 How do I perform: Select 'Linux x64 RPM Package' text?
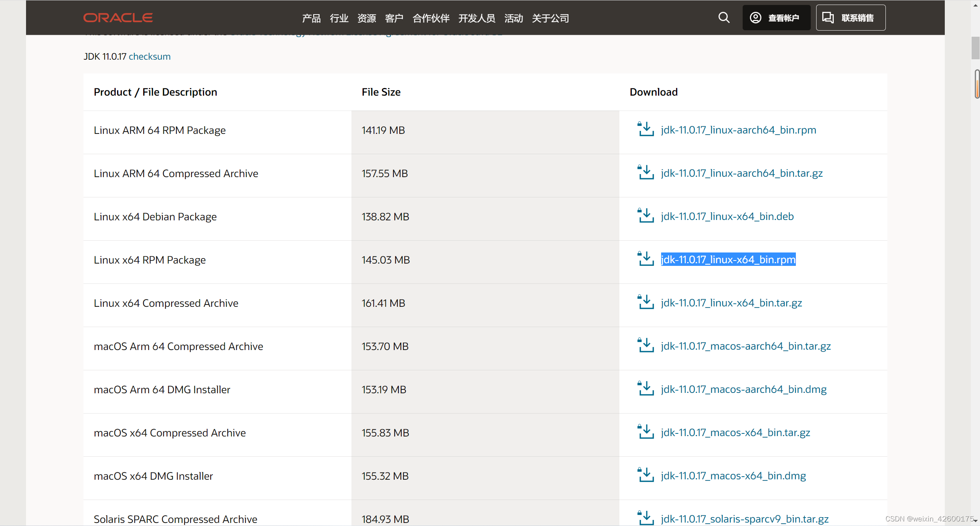tap(150, 260)
